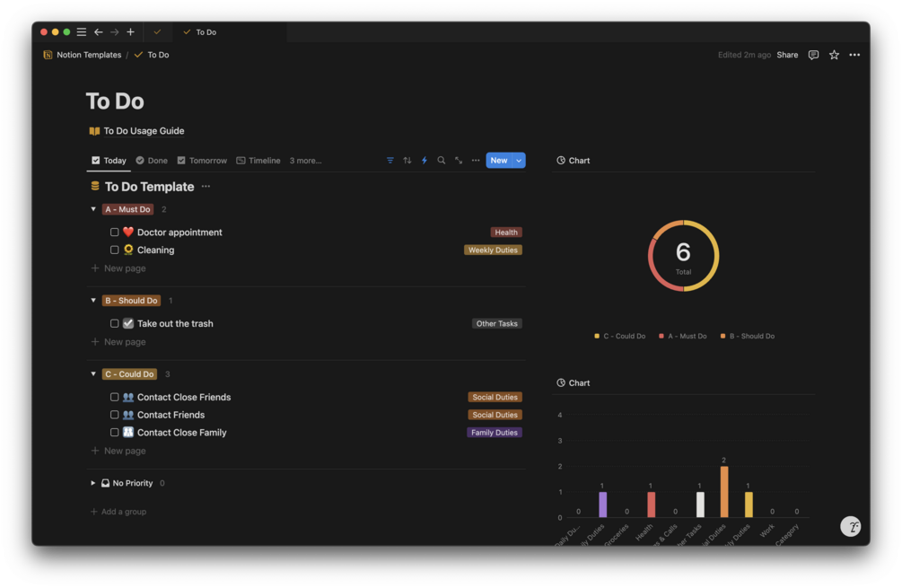
Task: Click the Health tag on Doctor appointment
Action: pyautogui.click(x=506, y=233)
